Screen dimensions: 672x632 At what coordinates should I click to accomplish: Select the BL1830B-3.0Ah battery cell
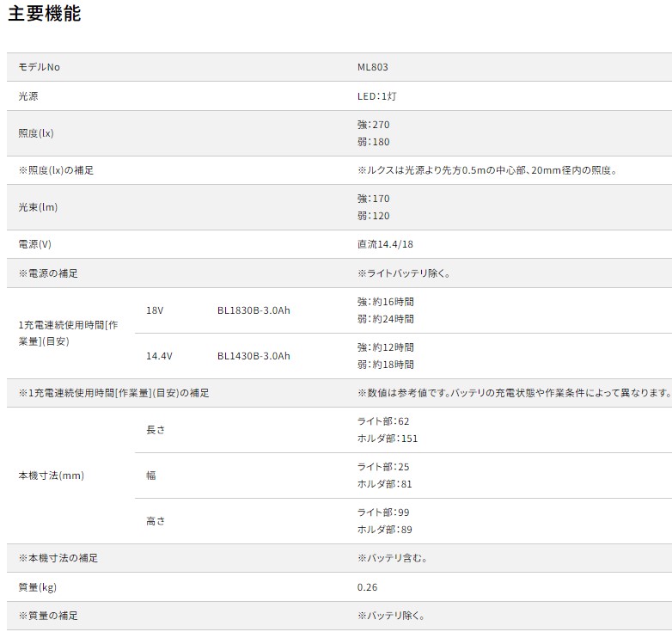pyautogui.click(x=254, y=310)
